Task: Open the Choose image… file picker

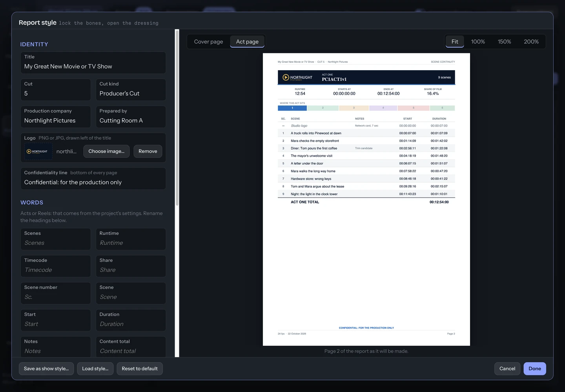Action: (106, 151)
